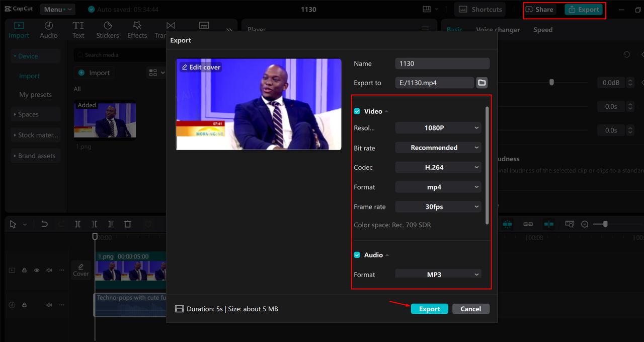This screenshot has height=342, width=644.
Task: Expand the Stock materials section
Action: 36,135
